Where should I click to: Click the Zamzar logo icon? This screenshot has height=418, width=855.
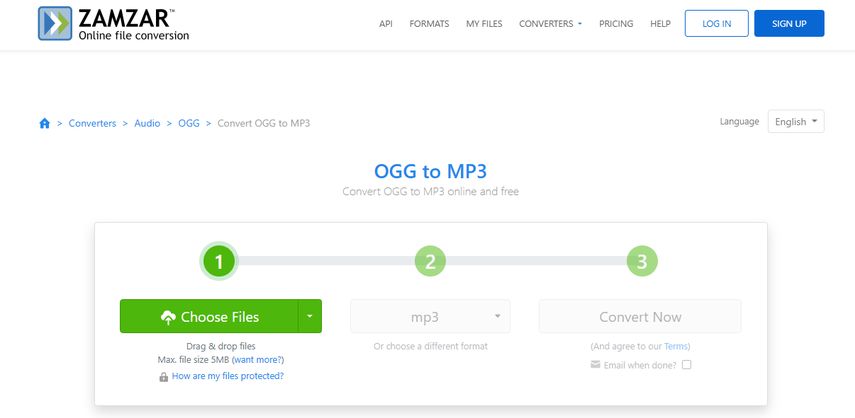(x=55, y=23)
